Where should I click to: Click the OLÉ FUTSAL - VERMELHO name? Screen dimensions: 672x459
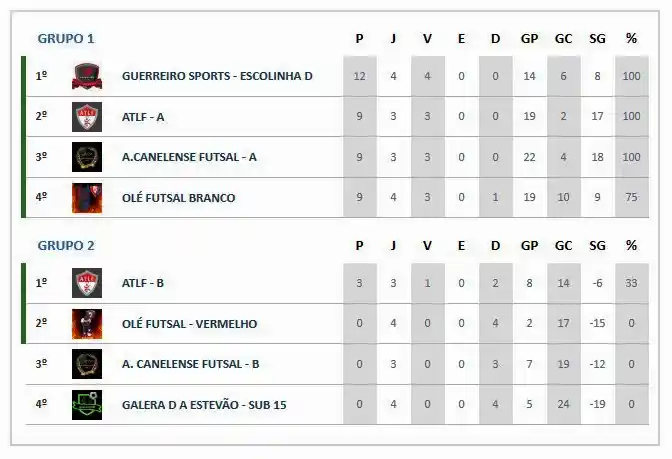tap(189, 324)
